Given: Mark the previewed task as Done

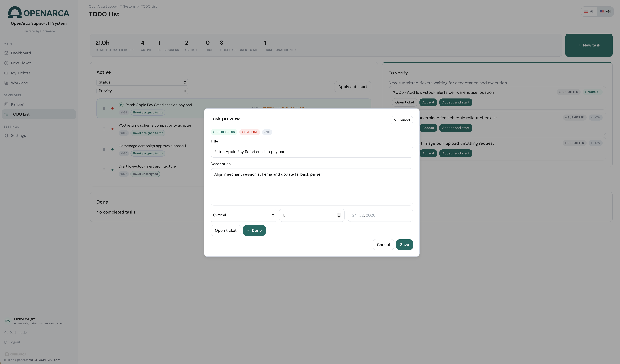Looking at the screenshot, I should 254,230.
